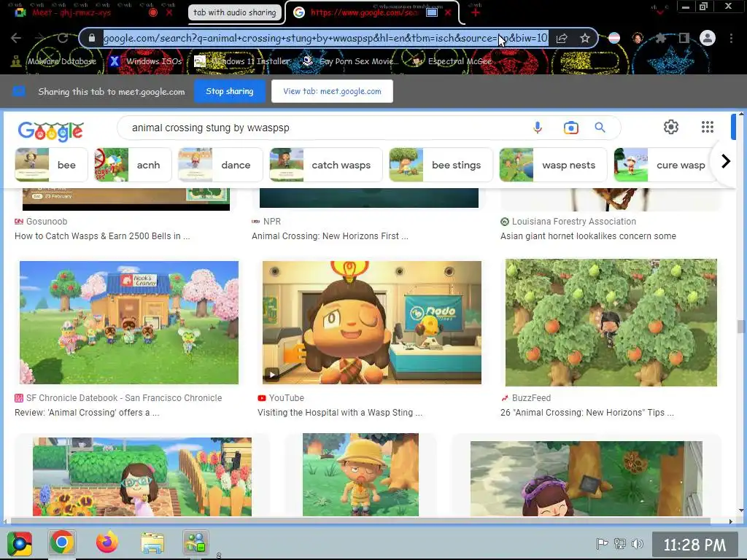Screen dimensions: 747x560
Task: Click the browser back arrow
Action: click(x=16, y=38)
